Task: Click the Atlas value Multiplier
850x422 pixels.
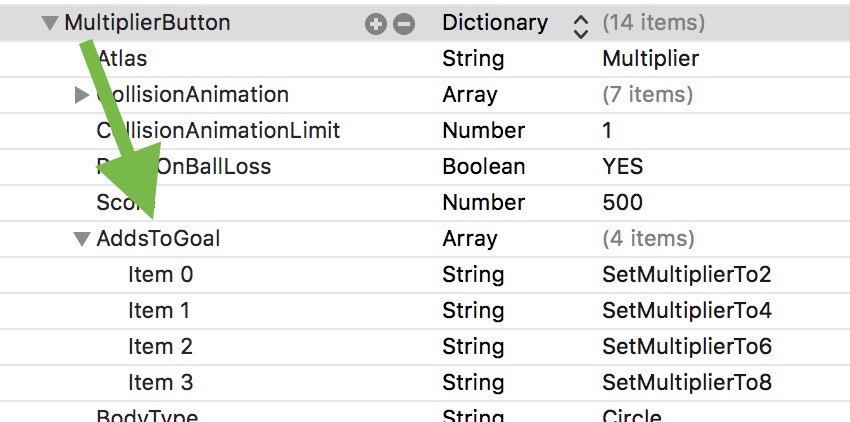Action: [650, 59]
